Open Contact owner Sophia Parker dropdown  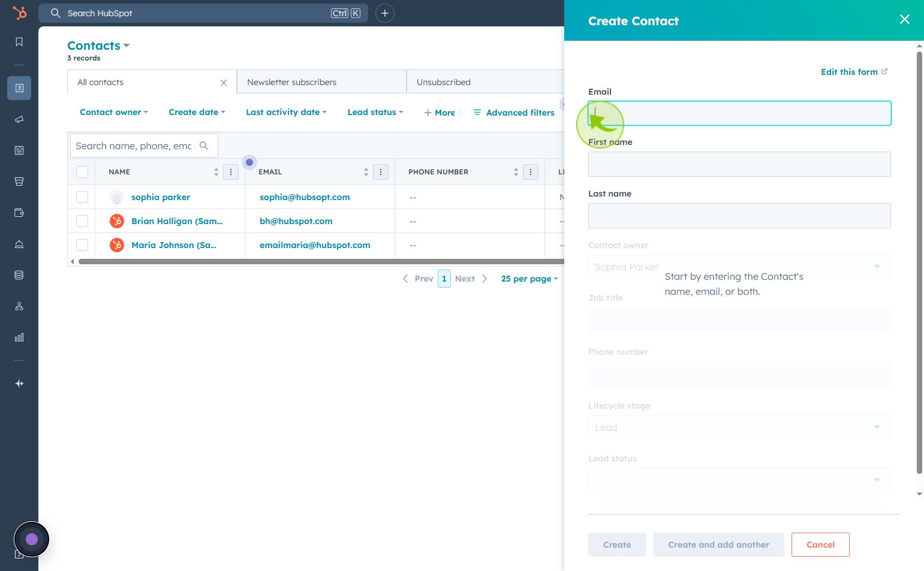pos(739,267)
